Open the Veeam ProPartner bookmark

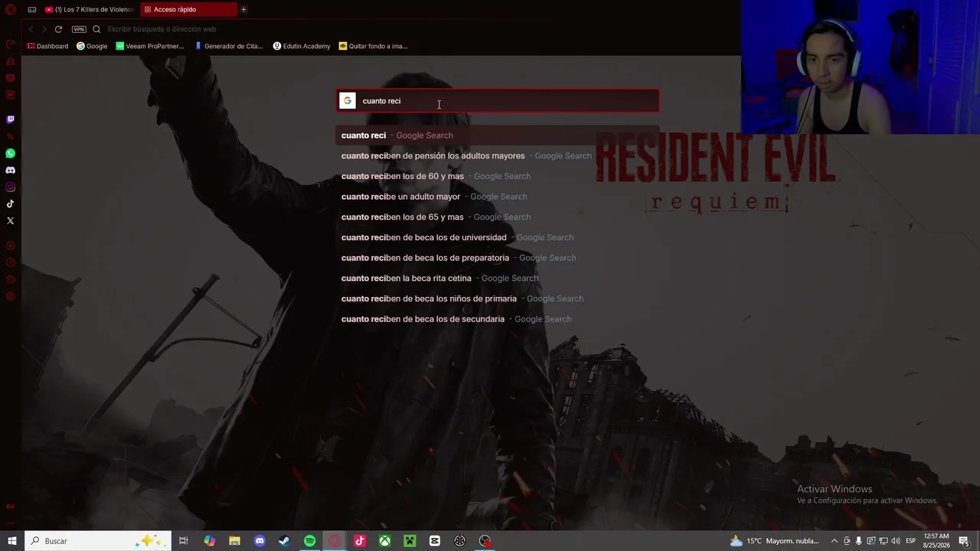pos(150,46)
